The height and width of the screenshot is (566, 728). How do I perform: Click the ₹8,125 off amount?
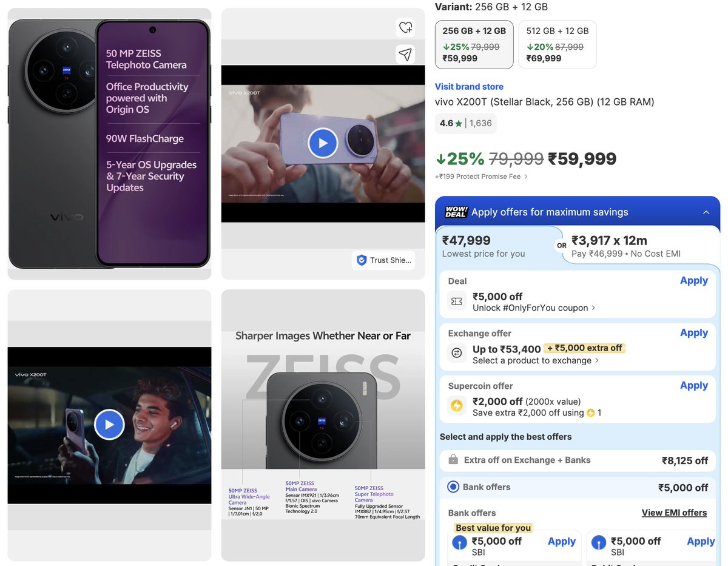tap(685, 460)
